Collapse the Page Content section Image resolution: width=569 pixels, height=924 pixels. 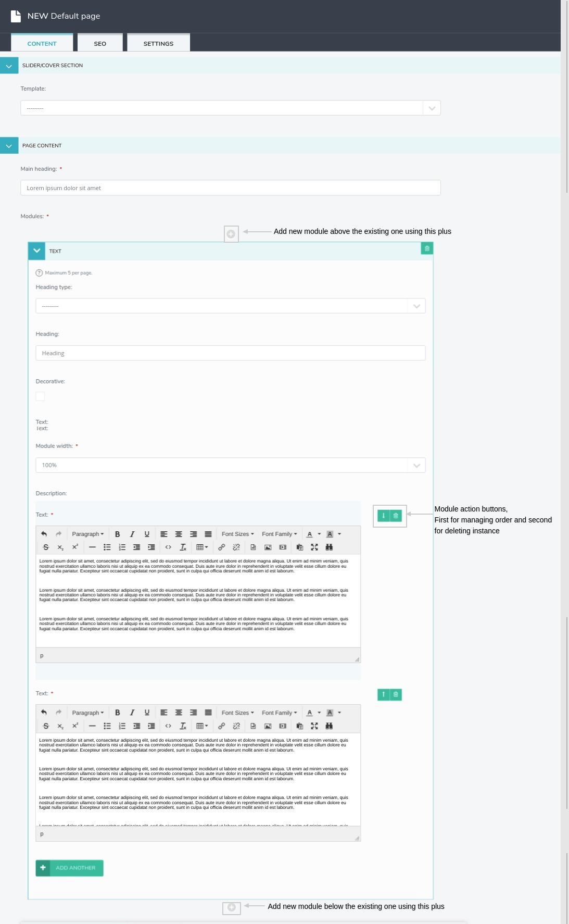[9, 146]
